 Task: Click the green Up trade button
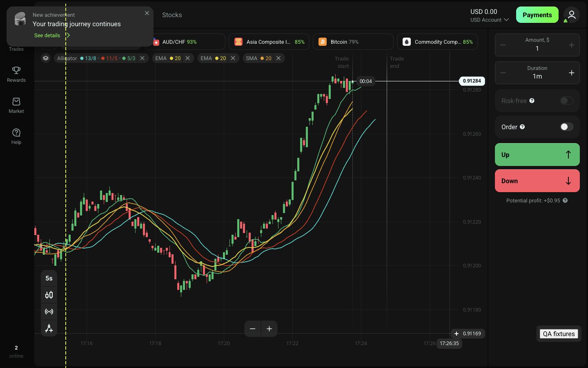click(x=537, y=155)
